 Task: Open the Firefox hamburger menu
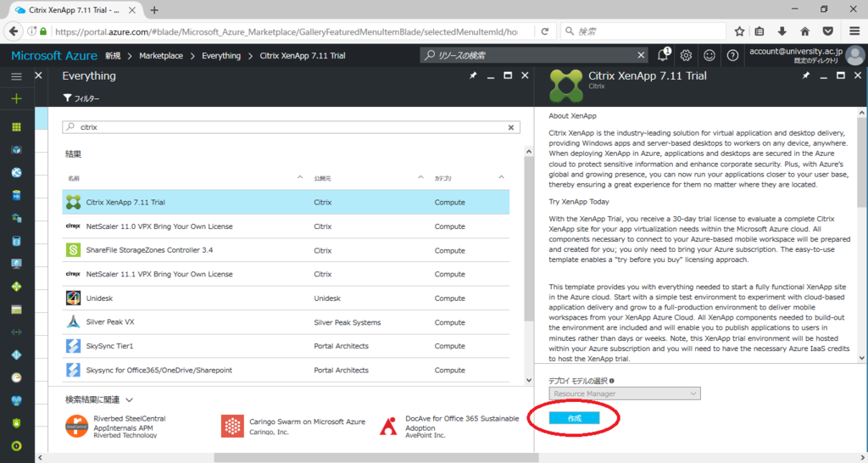click(854, 31)
